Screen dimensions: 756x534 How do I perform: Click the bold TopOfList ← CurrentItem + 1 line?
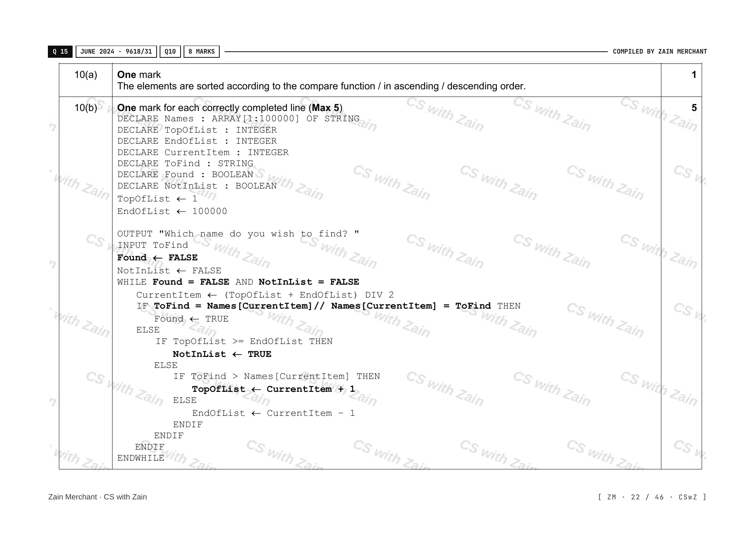273,389
